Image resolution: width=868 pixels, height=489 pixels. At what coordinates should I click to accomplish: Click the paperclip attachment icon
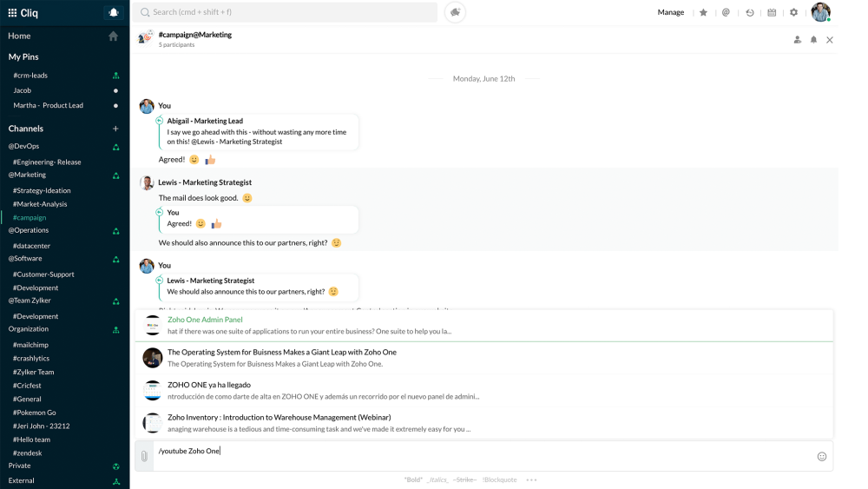coord(145,456)
